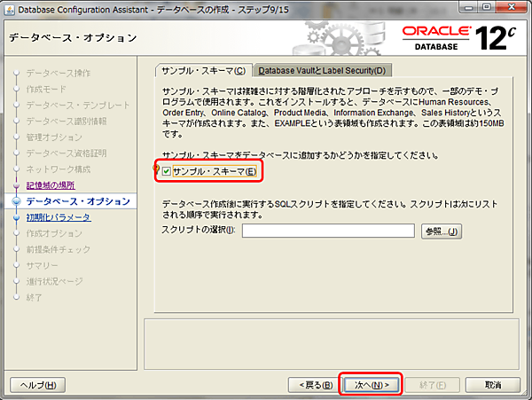The width and height of the screenshot is (532, 400).
Task: Click the 前提条件チェック step label
Action: 59,249
